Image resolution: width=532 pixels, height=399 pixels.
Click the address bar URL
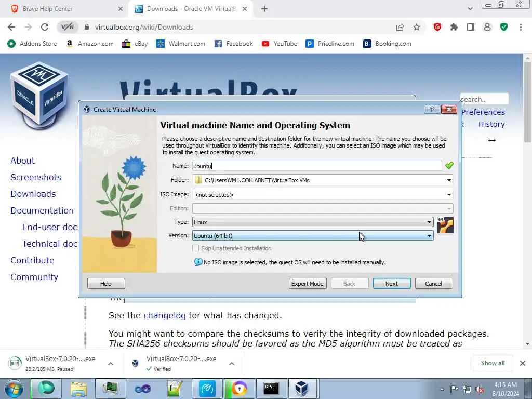pos(144,27)
